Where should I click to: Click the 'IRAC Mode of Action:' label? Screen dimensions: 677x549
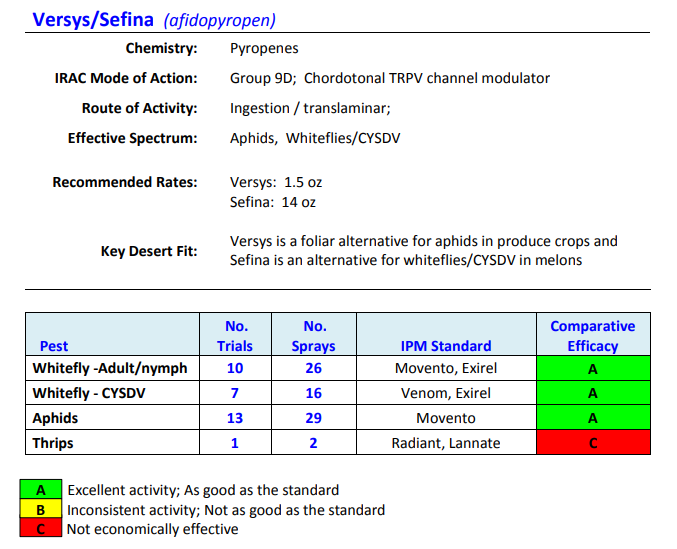click(x=126, y=78)
